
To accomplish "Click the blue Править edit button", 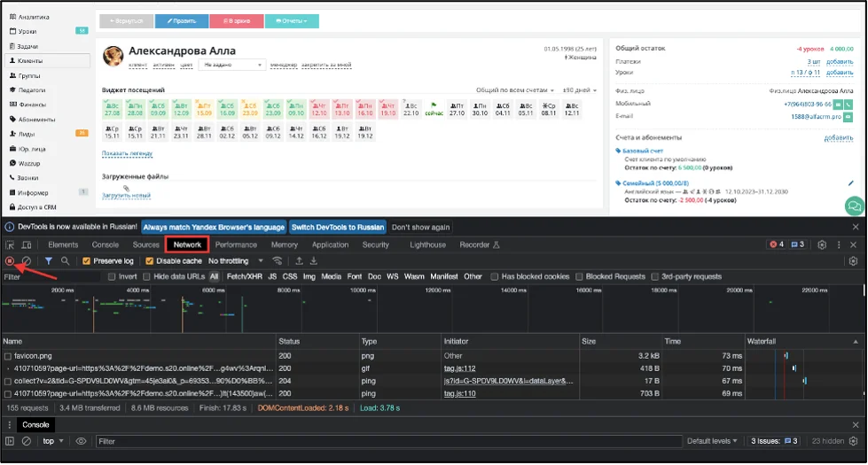I will pos(182,21).
